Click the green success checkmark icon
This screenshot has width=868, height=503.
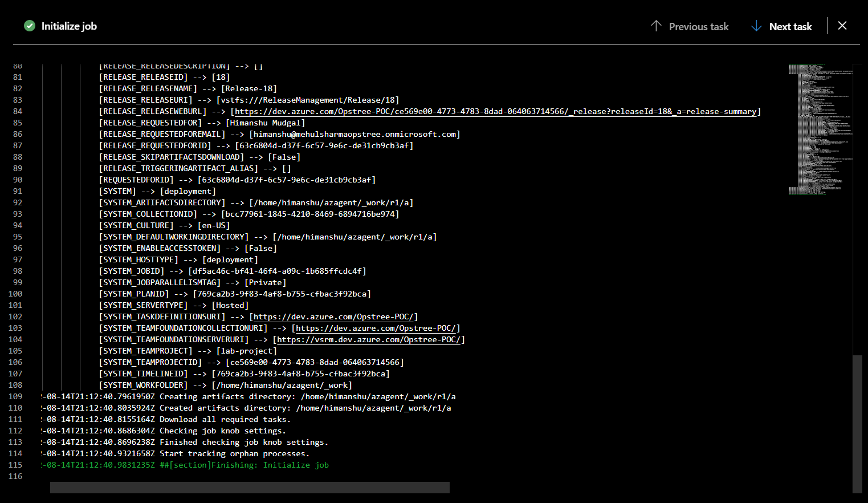click(x=30, y=26)
